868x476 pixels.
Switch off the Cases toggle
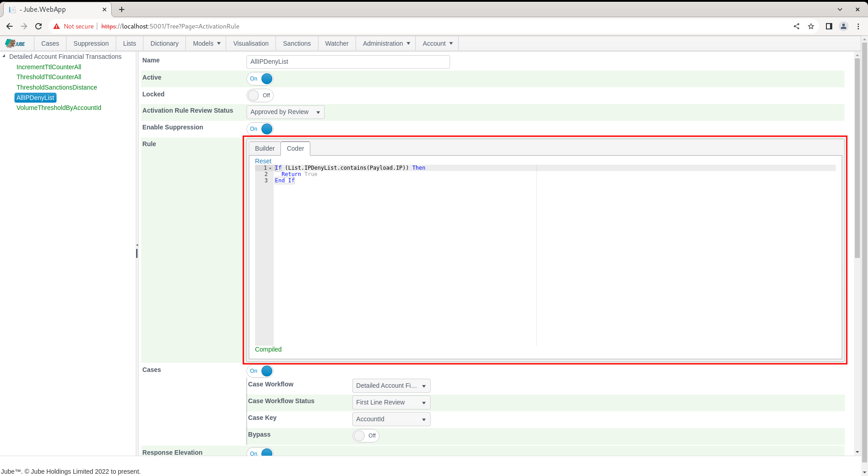tap(260, 371)
